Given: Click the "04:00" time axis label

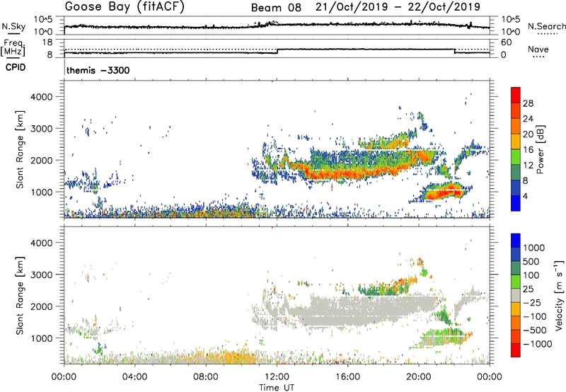Looking at the screenshot, I should click(134, 377).
